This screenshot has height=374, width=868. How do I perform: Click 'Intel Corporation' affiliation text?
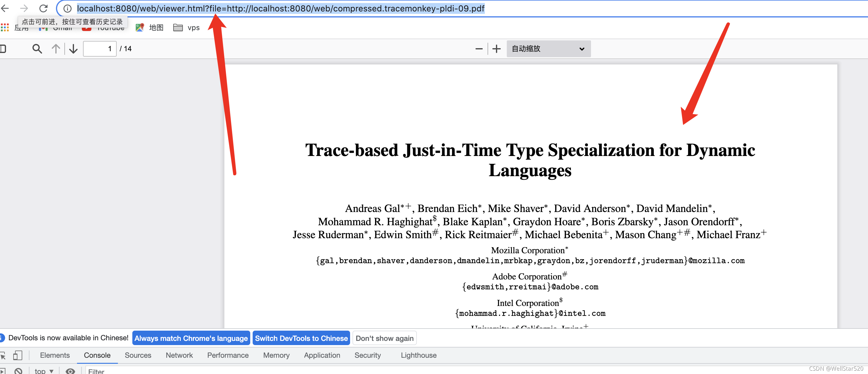529,303
